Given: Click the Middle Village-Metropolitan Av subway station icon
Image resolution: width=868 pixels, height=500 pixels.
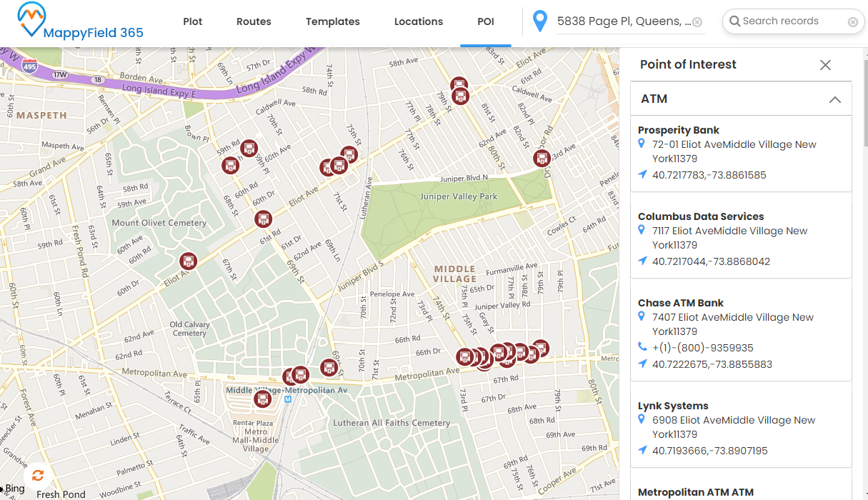Looking at the screenshot, I should [x=288, y=399].
